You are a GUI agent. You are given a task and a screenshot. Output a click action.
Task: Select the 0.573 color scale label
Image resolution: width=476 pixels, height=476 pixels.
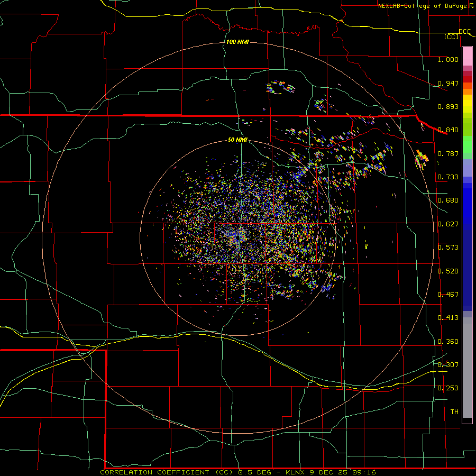[448, 248]
